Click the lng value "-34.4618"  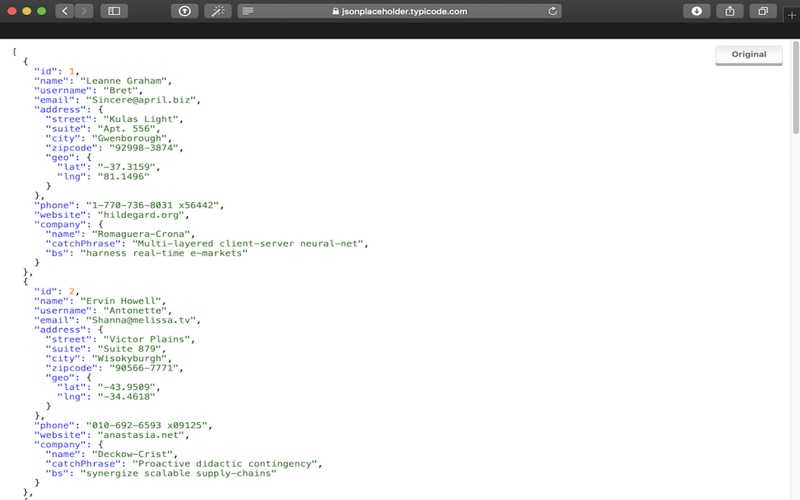click(127, 397)
